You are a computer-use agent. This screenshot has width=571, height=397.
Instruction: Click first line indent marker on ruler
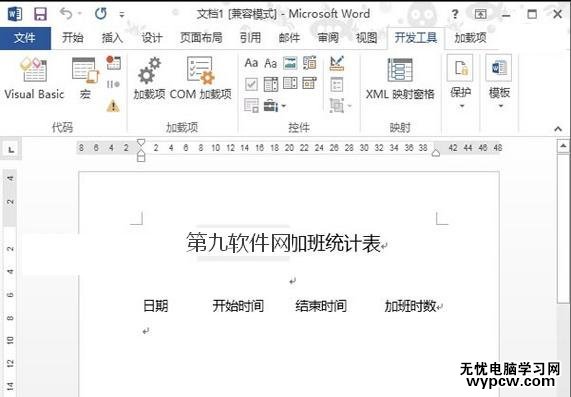(x=141, y=142)
